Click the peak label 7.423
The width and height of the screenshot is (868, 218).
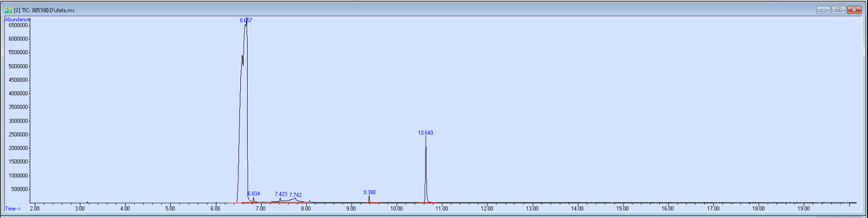coord(281,194)
